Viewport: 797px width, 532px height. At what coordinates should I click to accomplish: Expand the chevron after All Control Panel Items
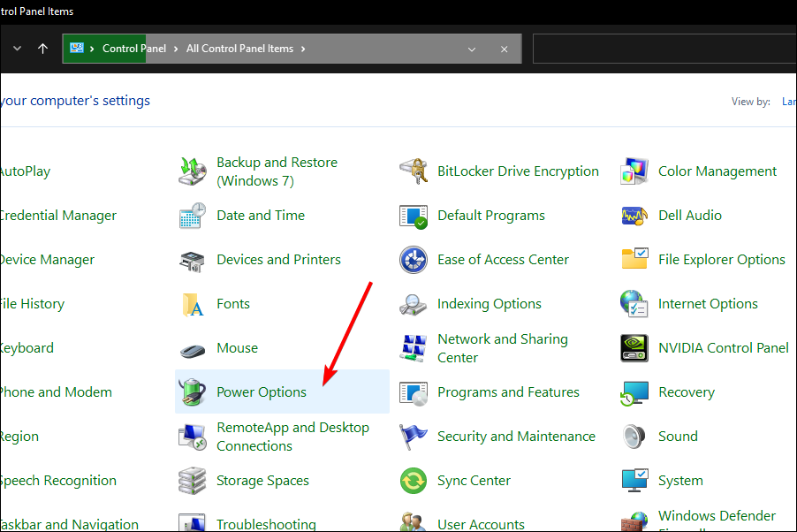(x=303, y=49)
